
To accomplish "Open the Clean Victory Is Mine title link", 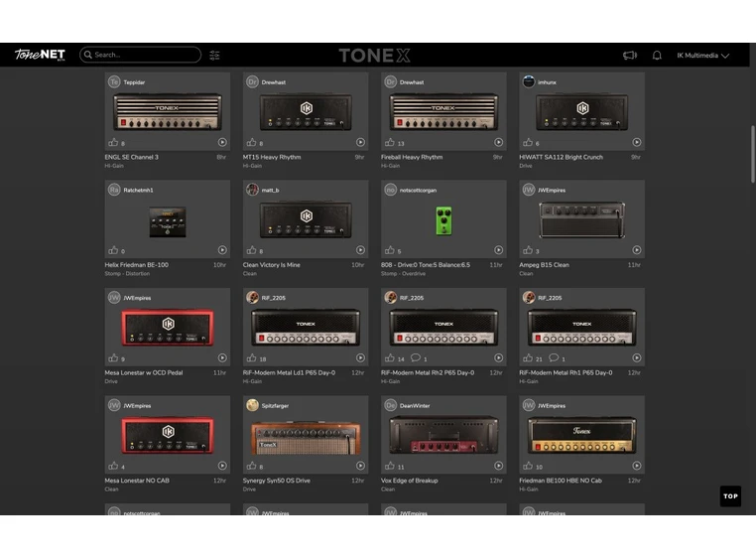I will 271,264.
